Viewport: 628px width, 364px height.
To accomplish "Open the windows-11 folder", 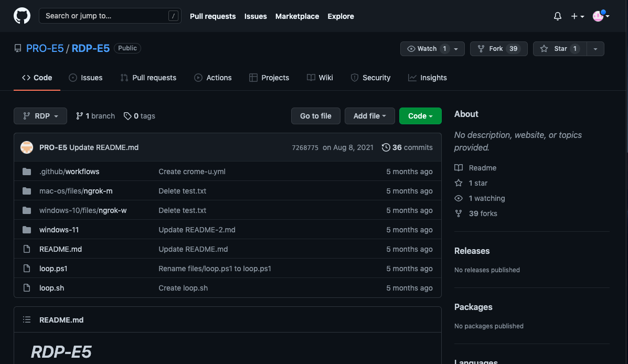I will 59,230.
